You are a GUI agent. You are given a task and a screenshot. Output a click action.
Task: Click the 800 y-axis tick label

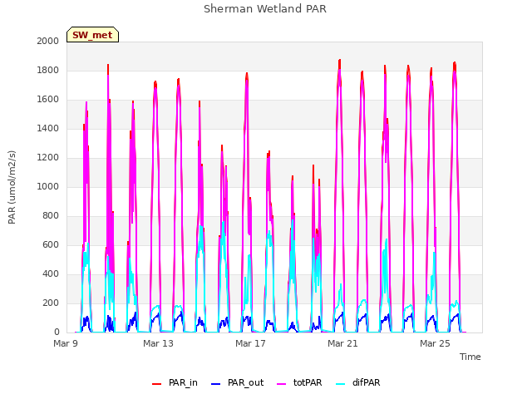[x=51, y=216]
